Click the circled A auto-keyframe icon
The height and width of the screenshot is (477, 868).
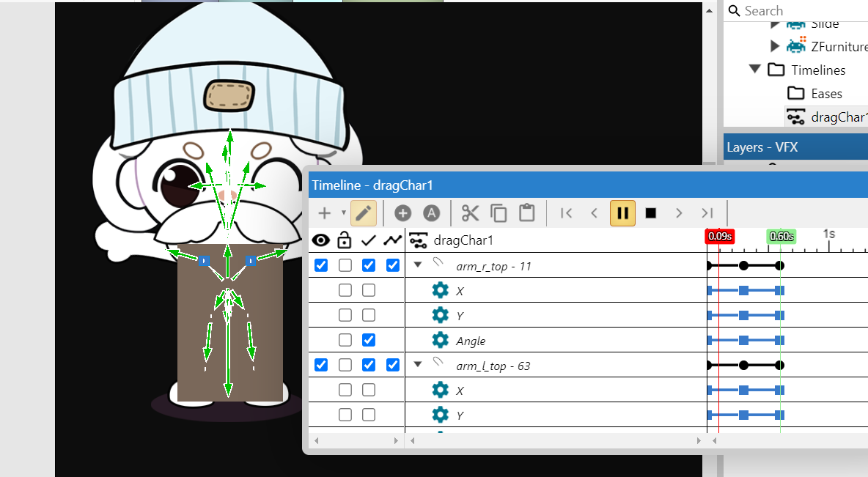click(x=432, y=213)
